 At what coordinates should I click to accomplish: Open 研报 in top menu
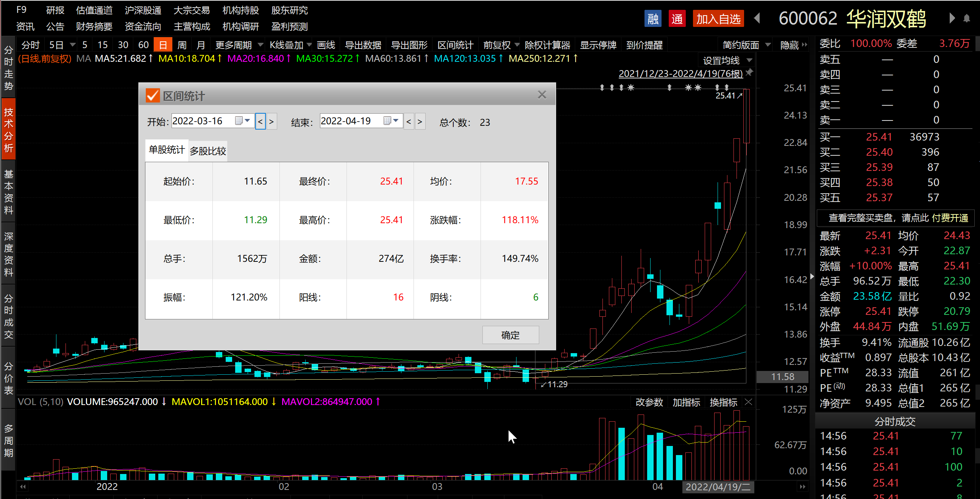[55, 10]
